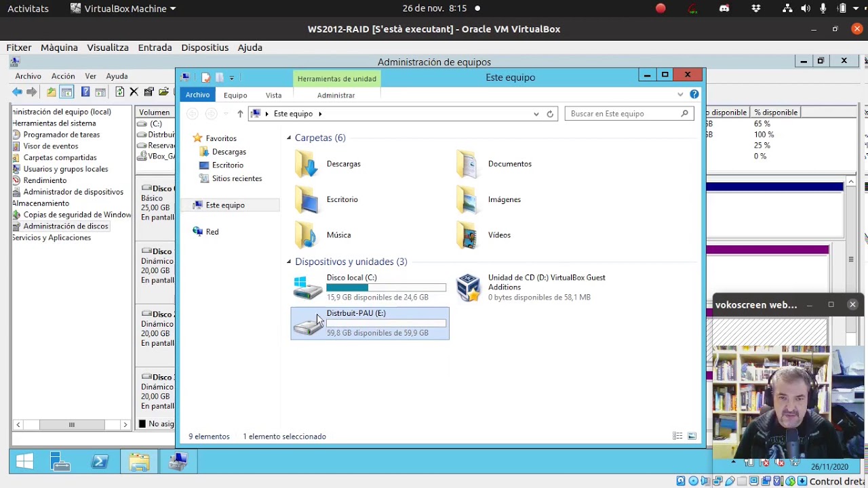Open File Explorer taskbar icon

point(139,462)
